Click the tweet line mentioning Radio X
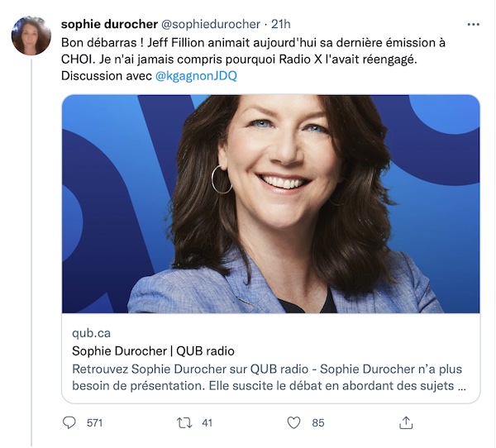 (239, 60)
